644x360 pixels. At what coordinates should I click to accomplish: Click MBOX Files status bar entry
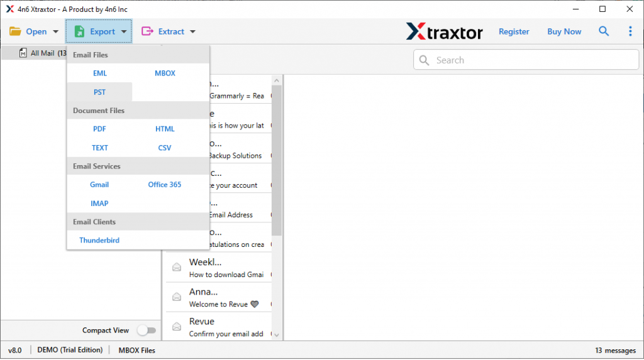coord(136,350)
